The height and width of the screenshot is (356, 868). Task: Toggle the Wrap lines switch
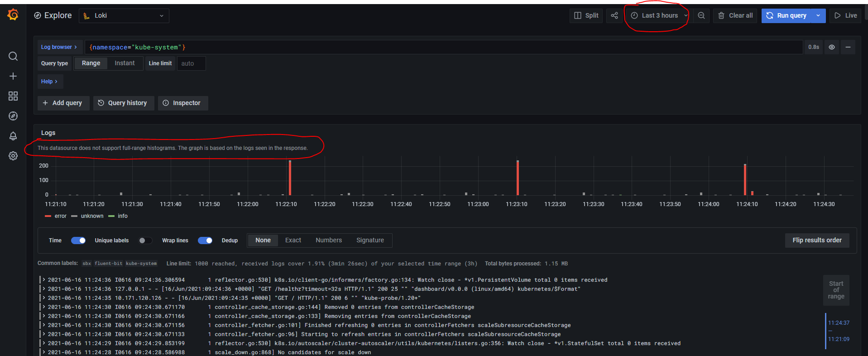[205, 241]
